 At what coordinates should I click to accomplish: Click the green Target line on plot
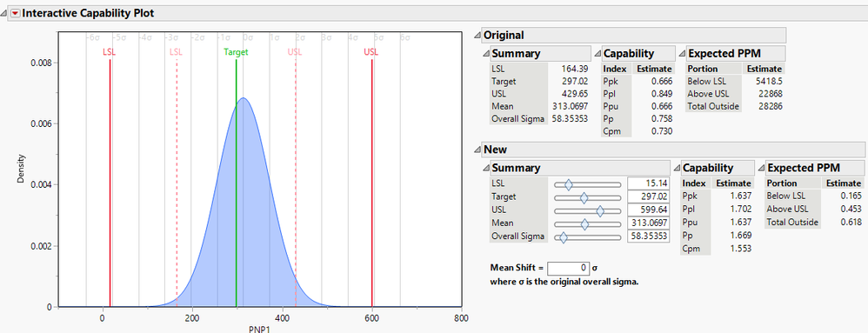237,183
